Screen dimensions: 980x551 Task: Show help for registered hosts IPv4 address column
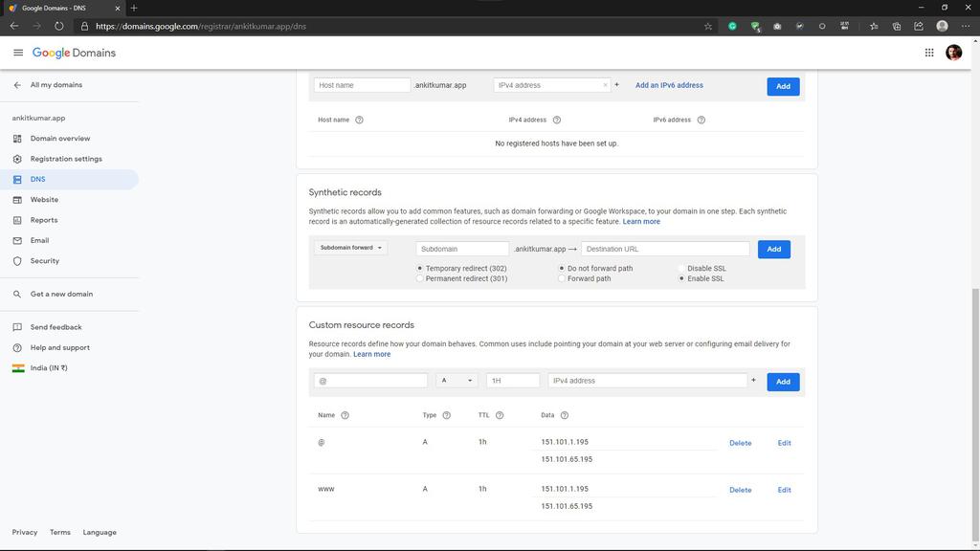click(557, 120)
